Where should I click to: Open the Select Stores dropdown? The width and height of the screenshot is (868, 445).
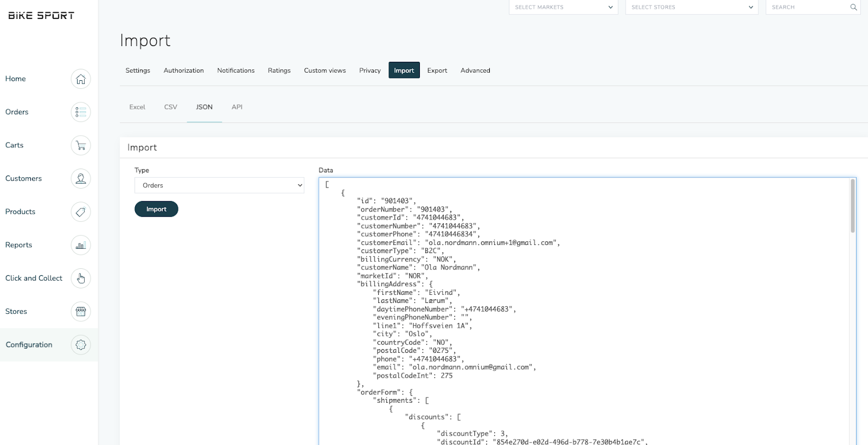click(x=692, y=7)
